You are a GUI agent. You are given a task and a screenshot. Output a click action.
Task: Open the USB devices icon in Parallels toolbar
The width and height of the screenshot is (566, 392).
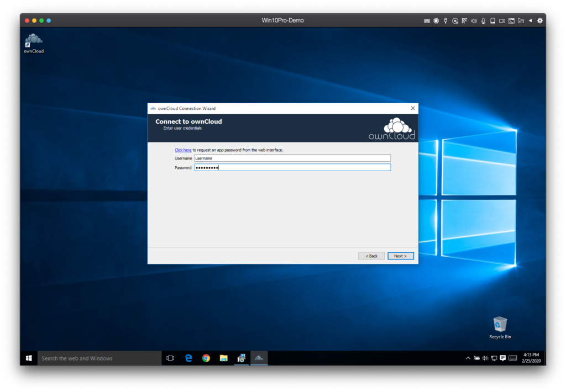(446, 21)
